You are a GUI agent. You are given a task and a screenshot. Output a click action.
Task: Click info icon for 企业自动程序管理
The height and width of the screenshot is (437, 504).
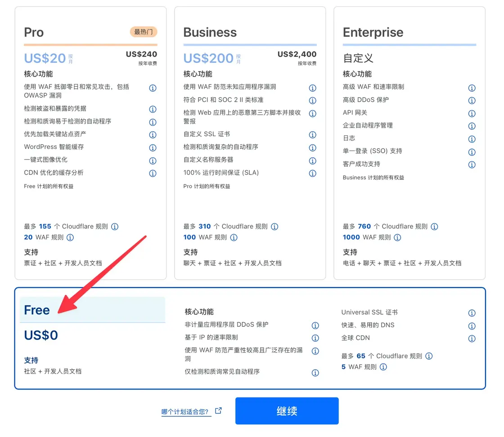point(472,126)
